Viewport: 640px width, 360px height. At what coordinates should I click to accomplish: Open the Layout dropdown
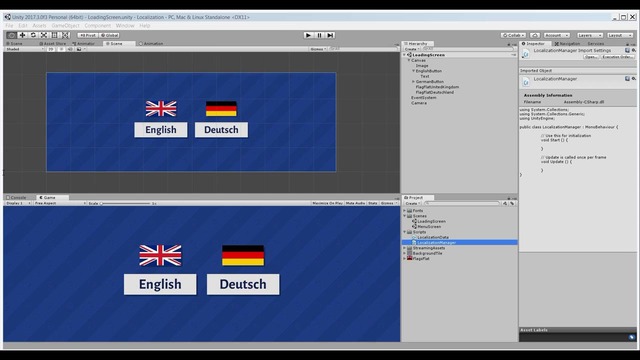point(620,36)
